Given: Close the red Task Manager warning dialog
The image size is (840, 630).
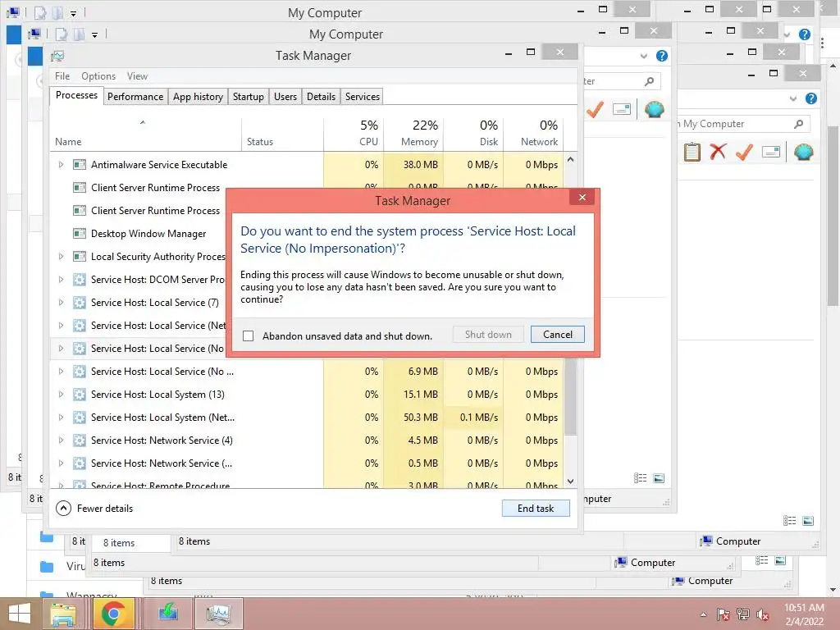Looking at the screenshot, I should click(x=582, y=198).
